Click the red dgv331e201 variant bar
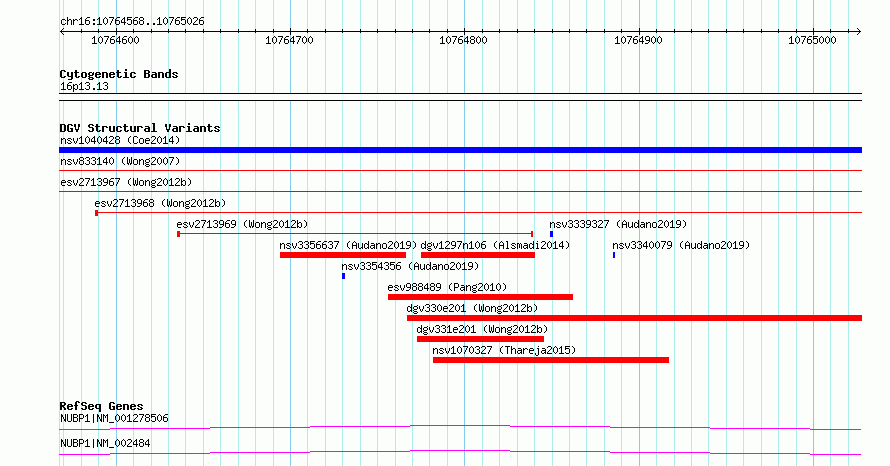This screenshot has width=890, height=466. click(480, 339)
